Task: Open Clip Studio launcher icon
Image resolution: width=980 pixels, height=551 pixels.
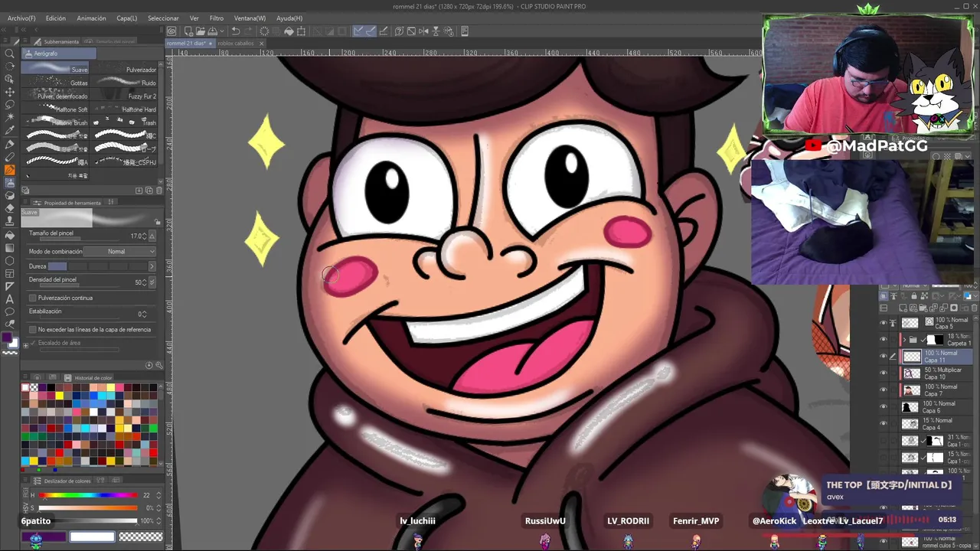Action: click(x=171, y=31)
